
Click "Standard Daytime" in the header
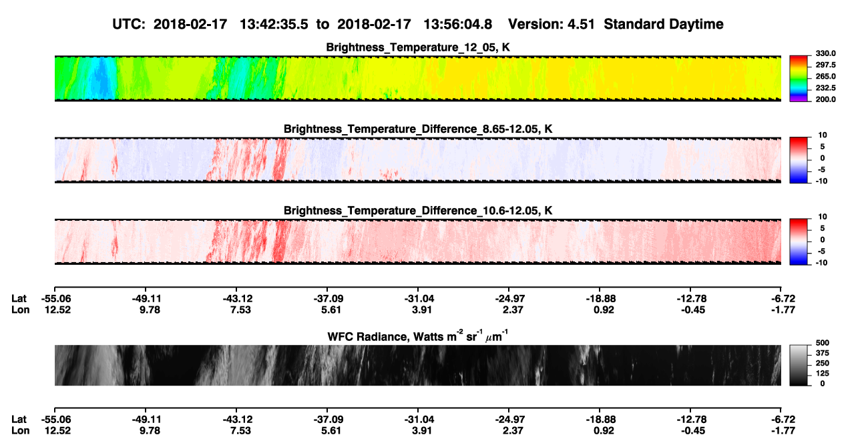[x=662, y=24]
